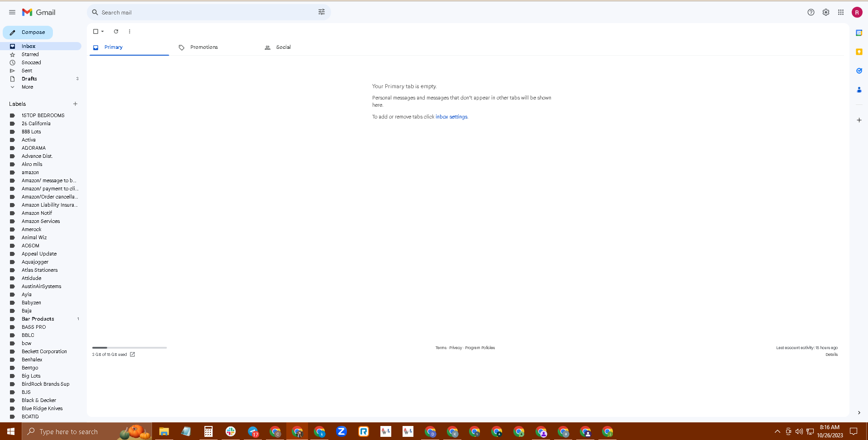
Task: Open Zoom from the taskbar
Action: click(x=342, y=431)
